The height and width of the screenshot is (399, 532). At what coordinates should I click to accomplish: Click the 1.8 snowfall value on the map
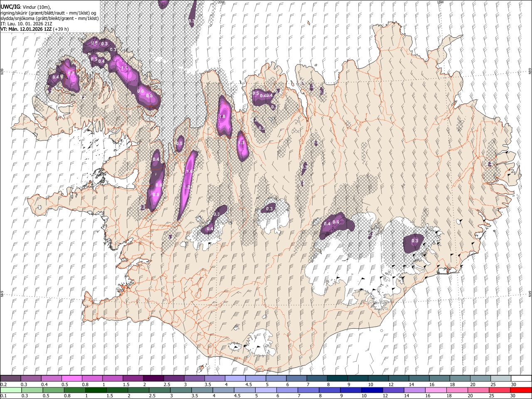(222, 117)
